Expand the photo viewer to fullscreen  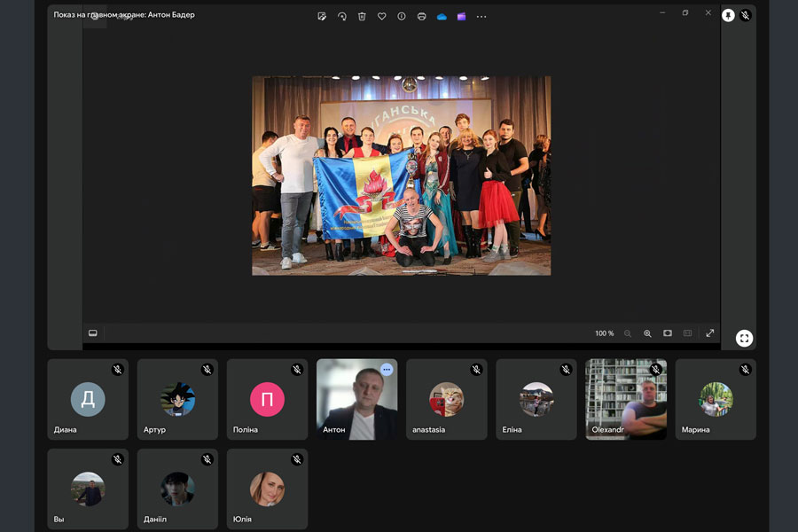tap(709, 333)
